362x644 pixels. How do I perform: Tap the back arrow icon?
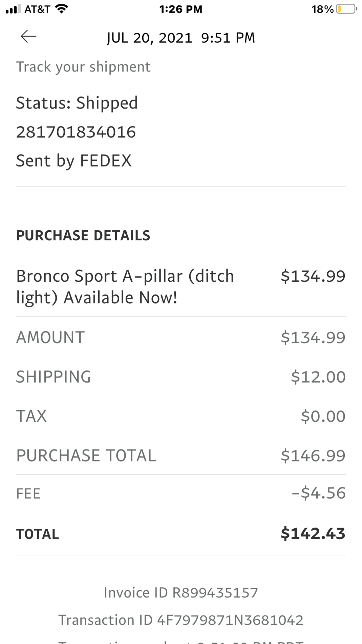coord(28,36)
